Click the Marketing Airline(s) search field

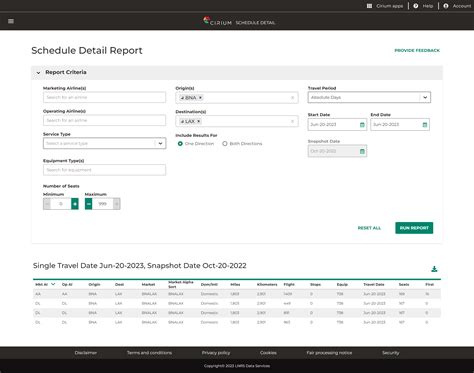click(x=104, y=97)
